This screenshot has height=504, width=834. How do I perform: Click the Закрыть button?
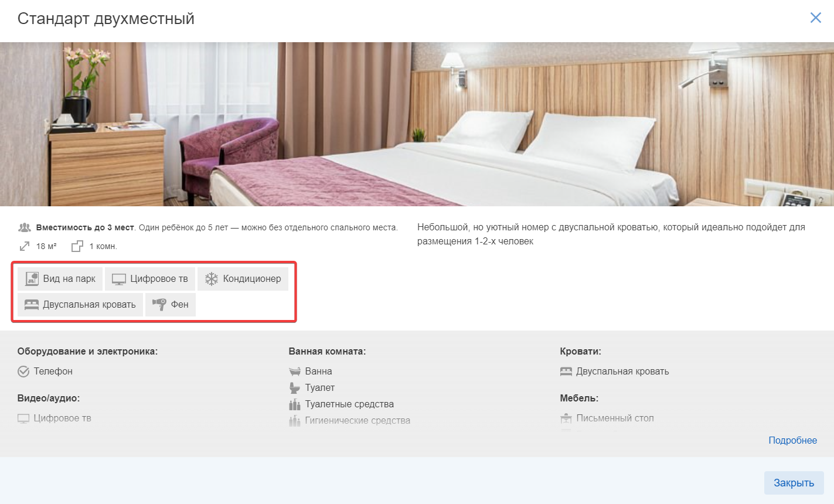coord(794,483)
